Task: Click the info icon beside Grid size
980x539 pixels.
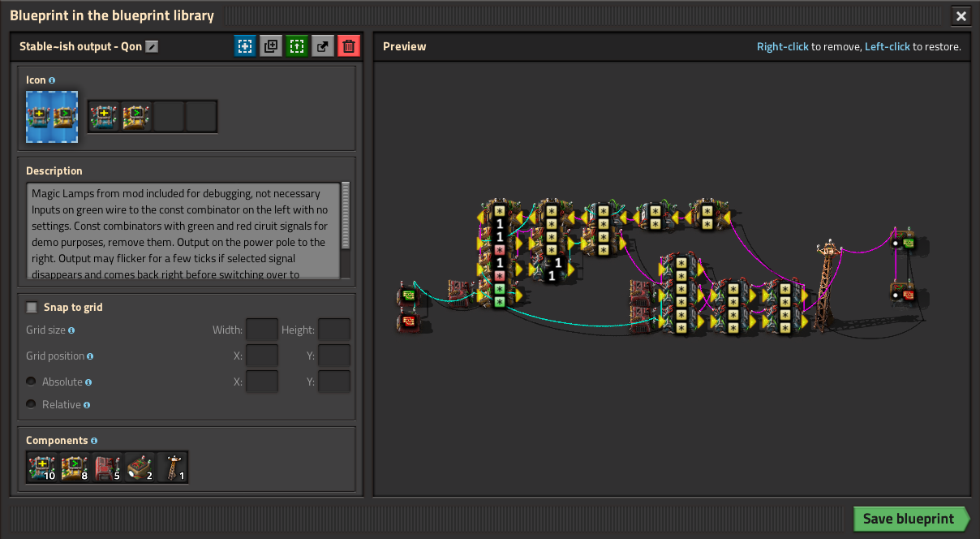Action: 71,330
